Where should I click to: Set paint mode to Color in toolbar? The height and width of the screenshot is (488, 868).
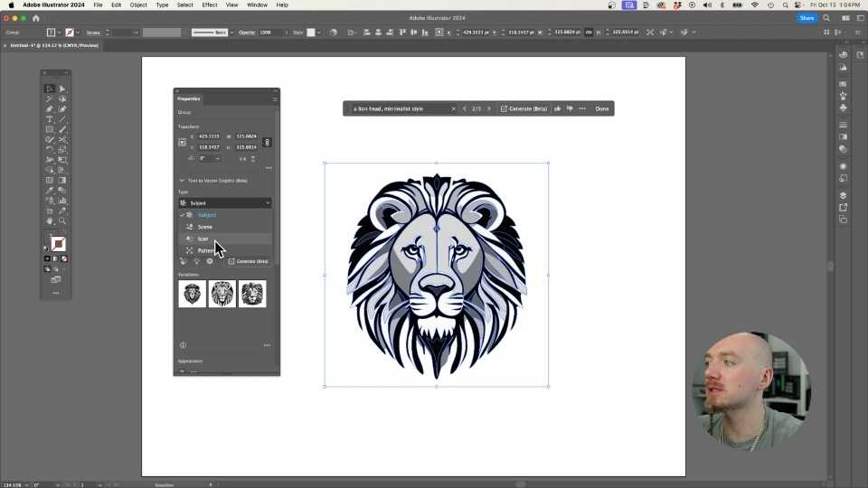[x=47, y=258]
